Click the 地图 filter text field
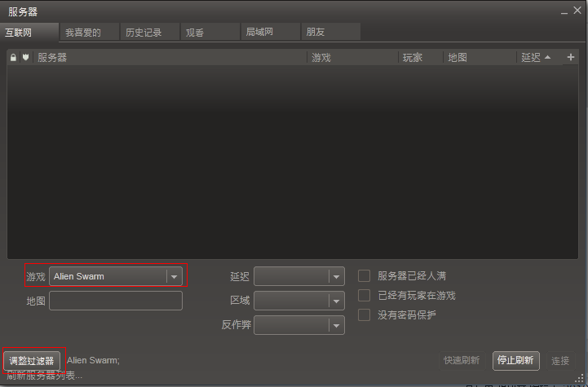This screenshot has height=387, width=588. (x=116, y=301)
